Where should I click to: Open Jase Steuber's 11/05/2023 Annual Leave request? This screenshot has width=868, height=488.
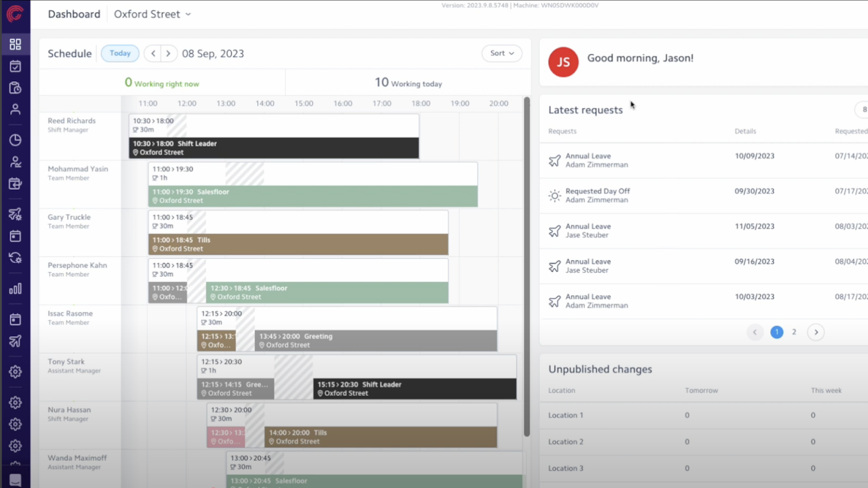pyautogui.click(x=588, y=230)
